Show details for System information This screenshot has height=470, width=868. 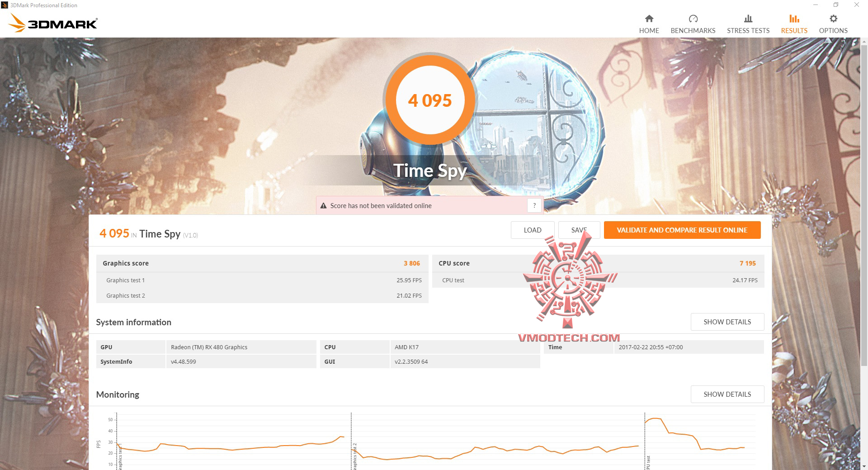(x=727, y=322)
